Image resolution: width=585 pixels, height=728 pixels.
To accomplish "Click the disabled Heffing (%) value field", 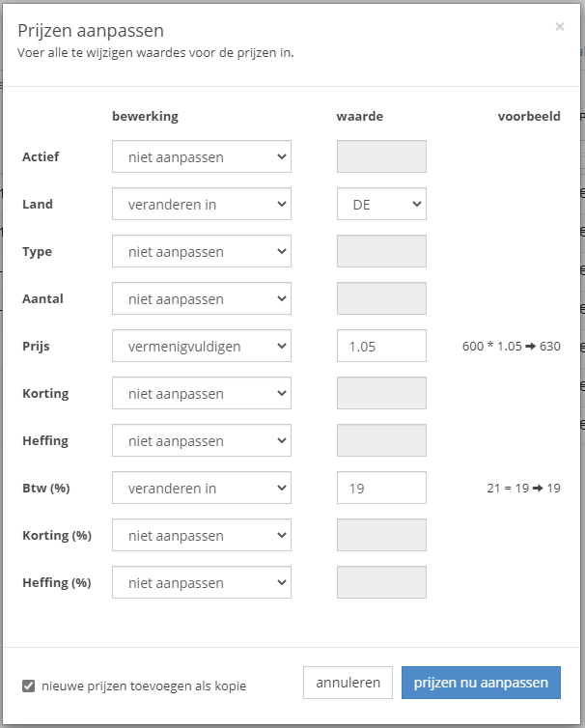I will point(381,582).
